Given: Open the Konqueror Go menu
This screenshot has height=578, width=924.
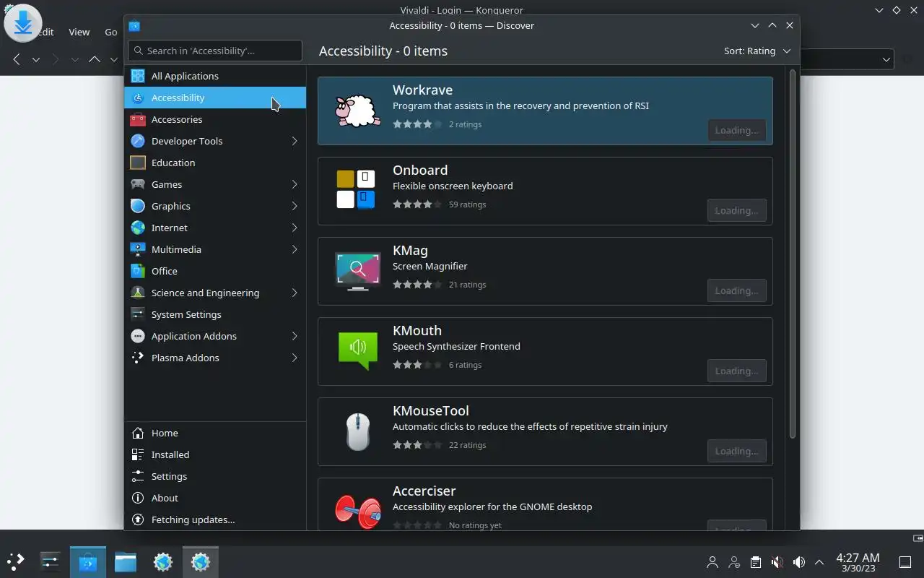Looking at the screenshot, I should (110, 32).
